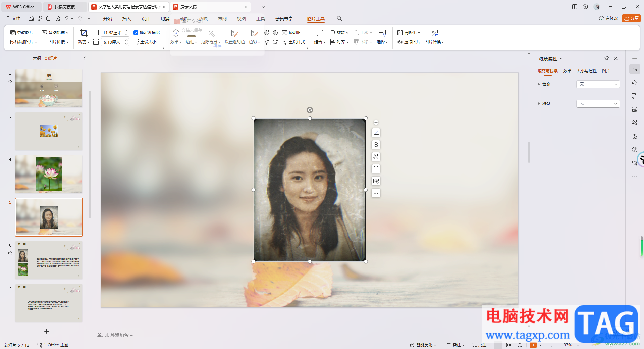Click the notes area 单击此处添加备注
This screenshot has height=349, width=644.
point(115,335)
